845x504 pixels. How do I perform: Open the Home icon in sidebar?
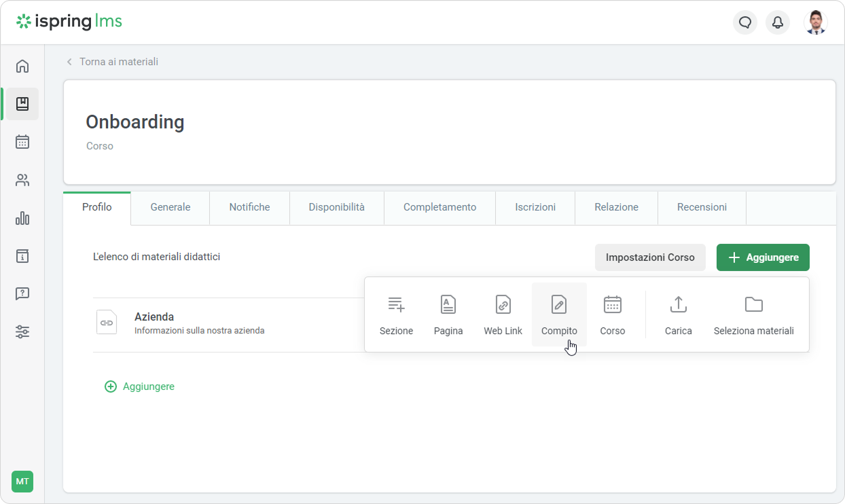22,66
